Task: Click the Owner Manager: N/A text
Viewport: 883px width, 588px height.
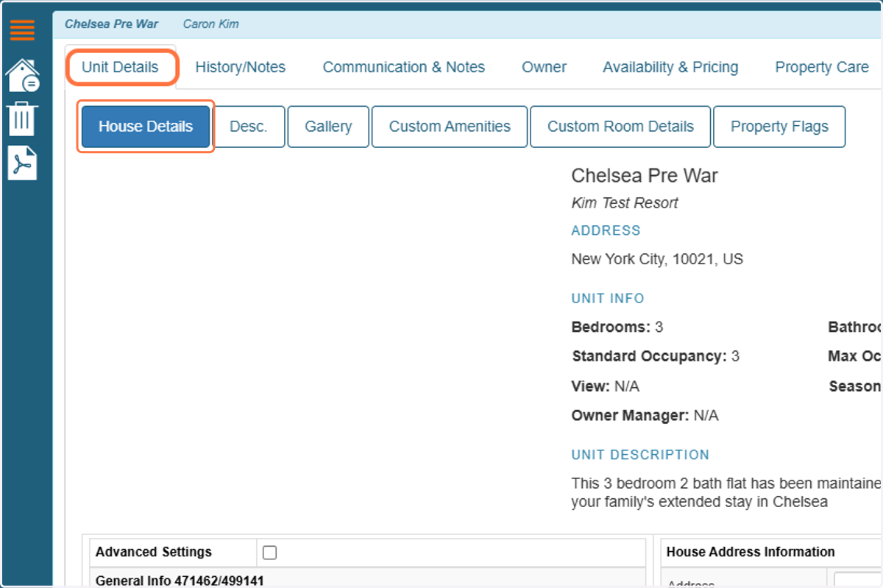Action: point(645,416)
